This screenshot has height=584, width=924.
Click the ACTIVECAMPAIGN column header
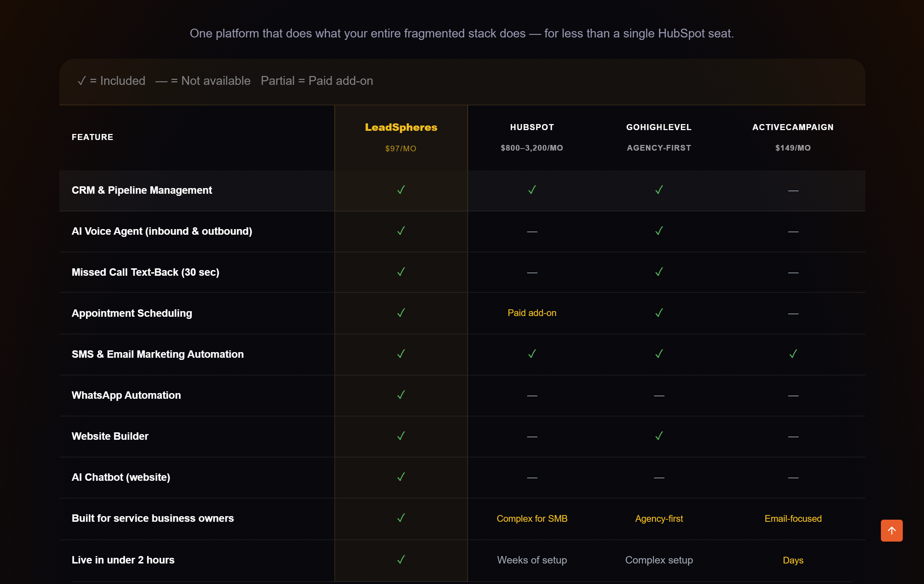click(x=793, y=127)
